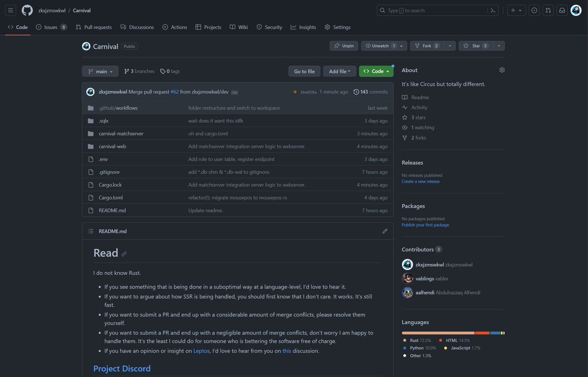Open the 3 branches link
Image resolution: width=588 pixels, height=377 pixels.
tap(139, 71)
